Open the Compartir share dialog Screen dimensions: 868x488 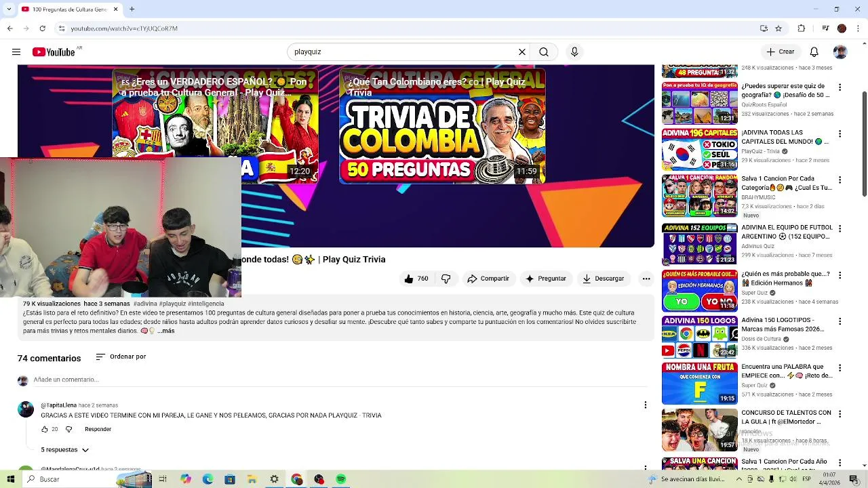click(488, 279)
